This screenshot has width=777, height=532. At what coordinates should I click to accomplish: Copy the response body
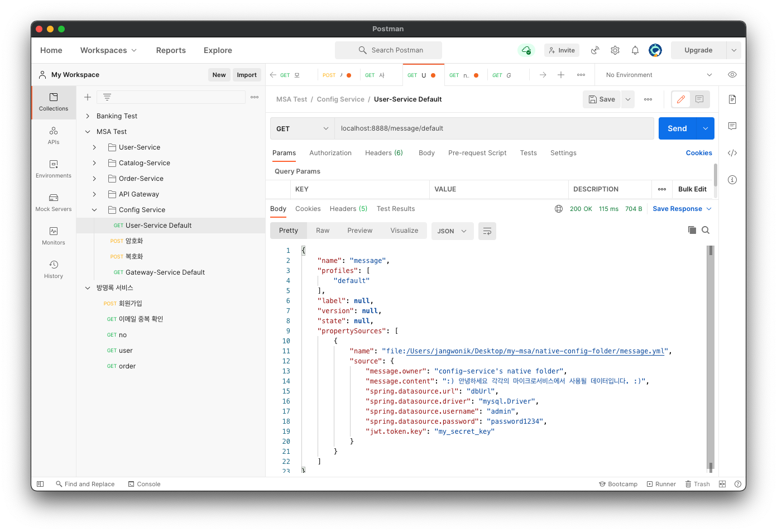[x=692, y=230]
